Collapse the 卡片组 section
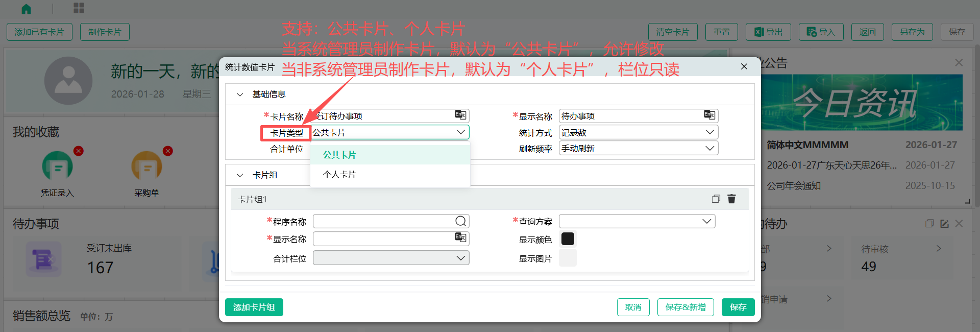 click(240, 175)
